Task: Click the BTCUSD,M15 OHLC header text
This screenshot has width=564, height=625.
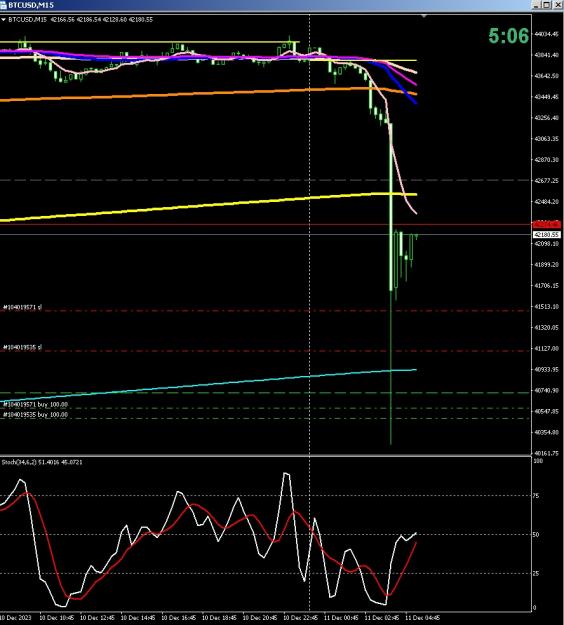Action: (81, 20)
